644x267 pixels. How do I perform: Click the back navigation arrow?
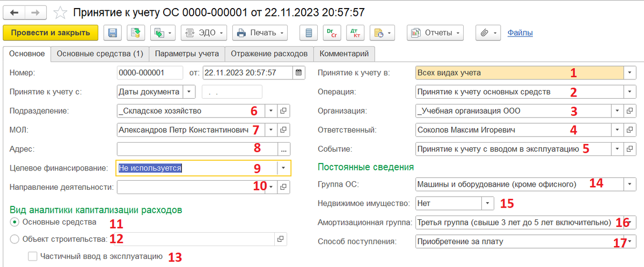coord(15,12)
